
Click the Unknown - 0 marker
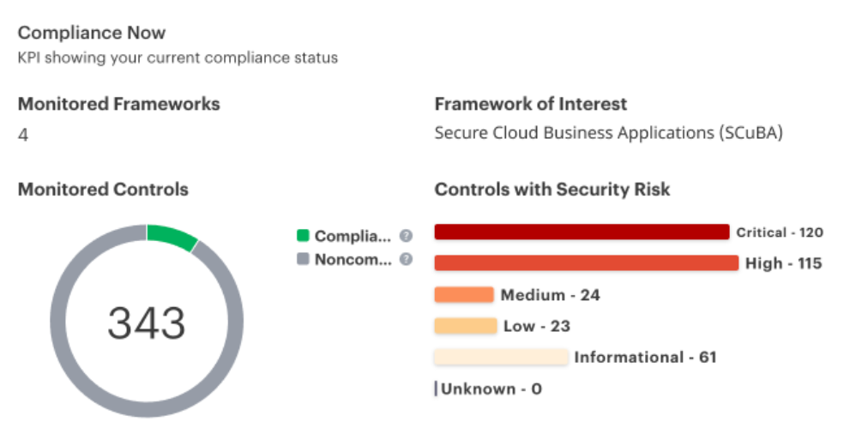(x=491, y=389)
